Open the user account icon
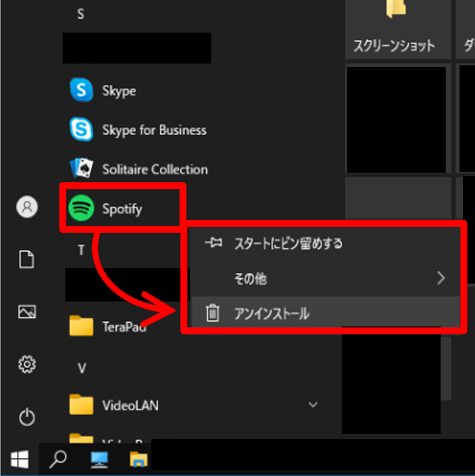475x476 pixels. point(27,207)
